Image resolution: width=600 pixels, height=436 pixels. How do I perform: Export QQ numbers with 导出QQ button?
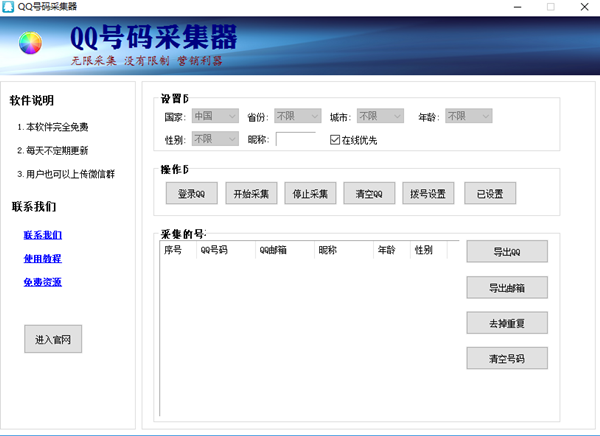click(507, 251)
